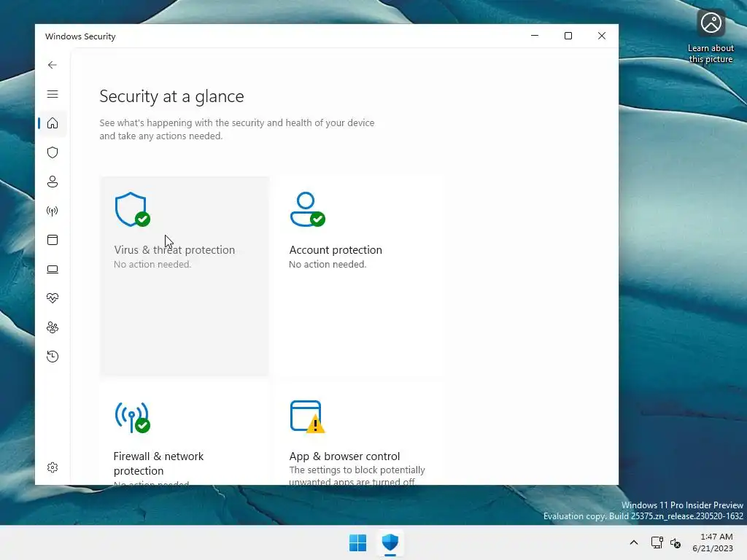Click the 'Security at a glance' heading

click(x=171, y=96)
